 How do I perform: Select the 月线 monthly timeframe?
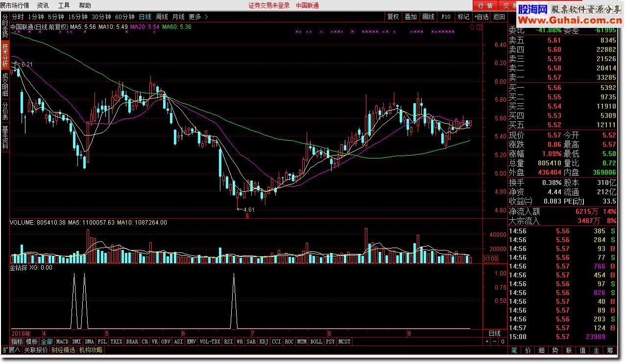coord(178,17)
